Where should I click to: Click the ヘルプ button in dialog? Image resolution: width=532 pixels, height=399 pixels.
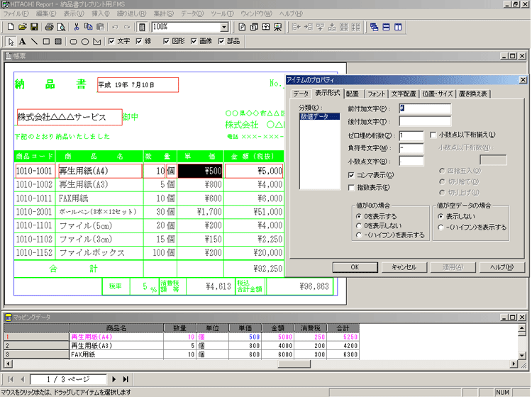pyautogui.click(x=501, y=267)
